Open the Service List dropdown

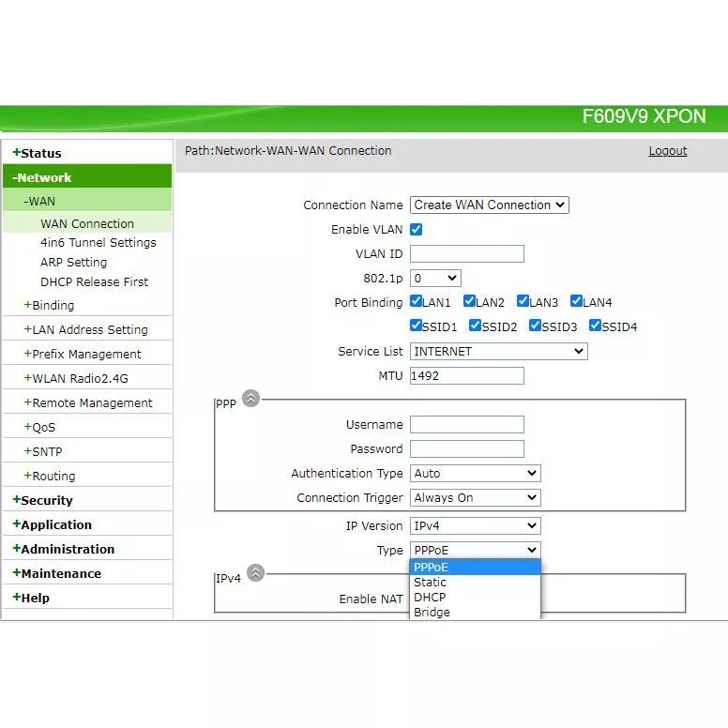point(499,352)
